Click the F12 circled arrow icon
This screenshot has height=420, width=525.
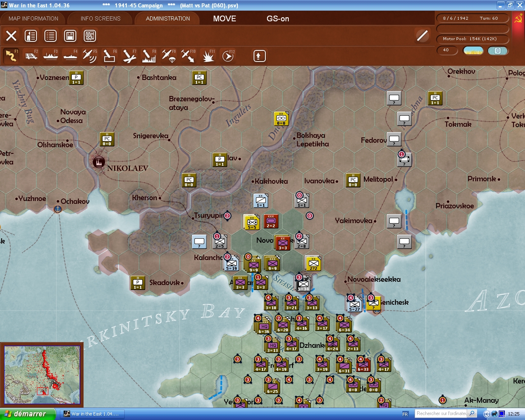click(228, 56)
